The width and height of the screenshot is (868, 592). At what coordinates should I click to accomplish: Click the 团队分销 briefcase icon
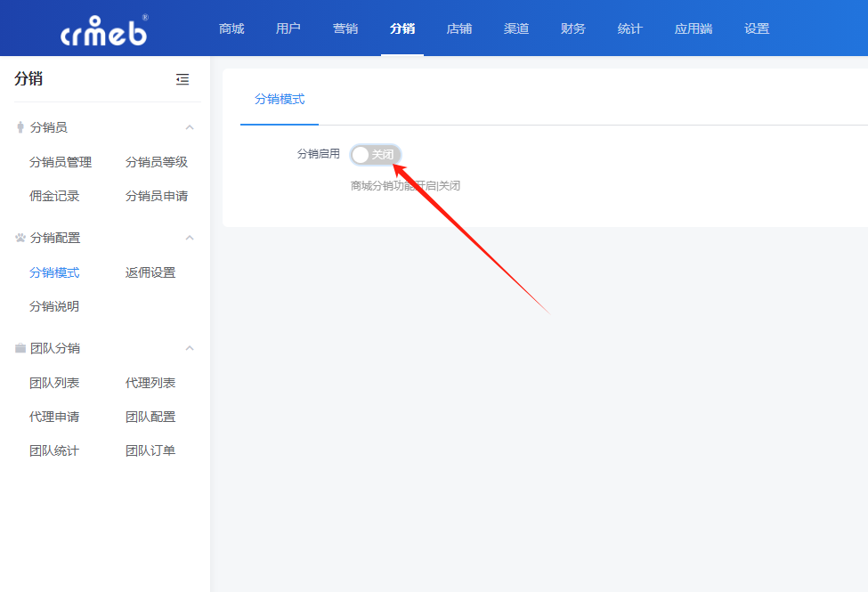coord(20,348)
